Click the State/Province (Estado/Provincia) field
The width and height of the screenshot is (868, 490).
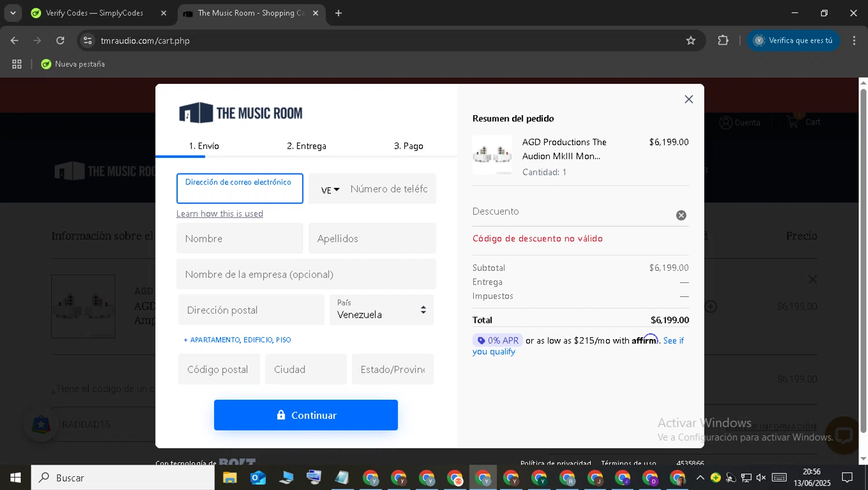pos(392,369)
